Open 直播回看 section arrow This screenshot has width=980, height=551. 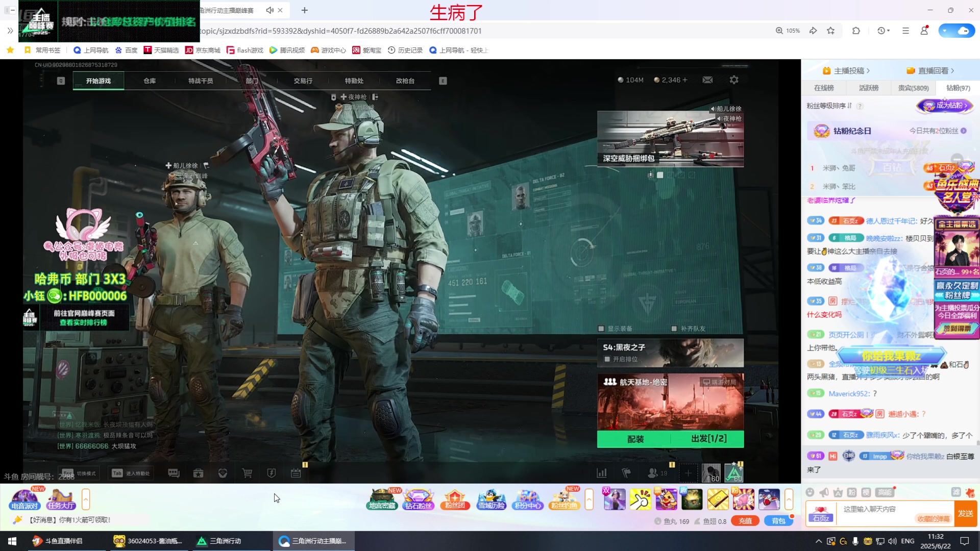[x=952, y=71]
